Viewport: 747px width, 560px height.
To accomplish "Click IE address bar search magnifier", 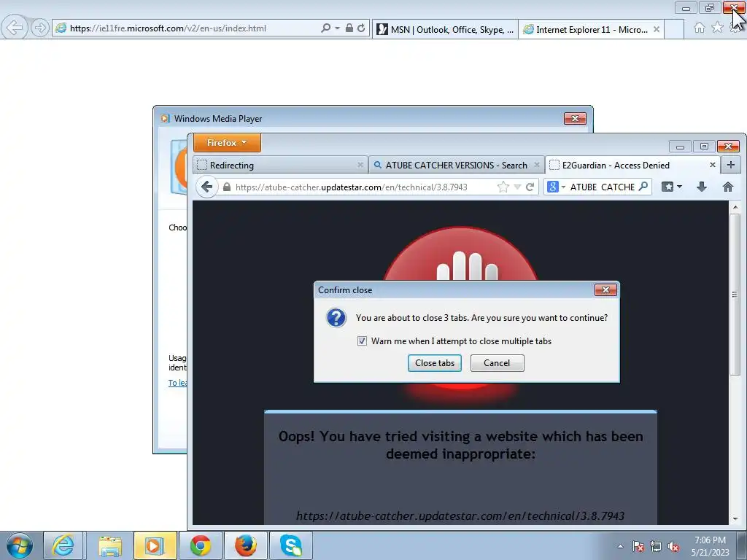I will click(x=325, y=28).
